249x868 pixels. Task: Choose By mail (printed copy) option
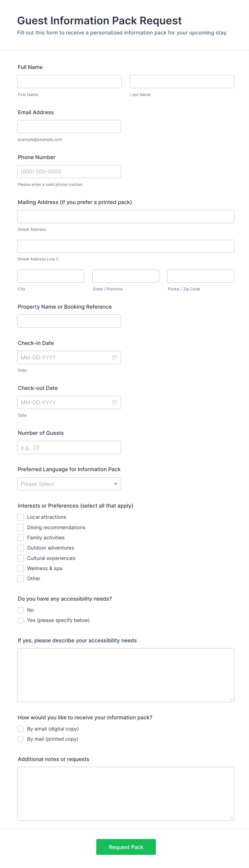click(21, 739)
